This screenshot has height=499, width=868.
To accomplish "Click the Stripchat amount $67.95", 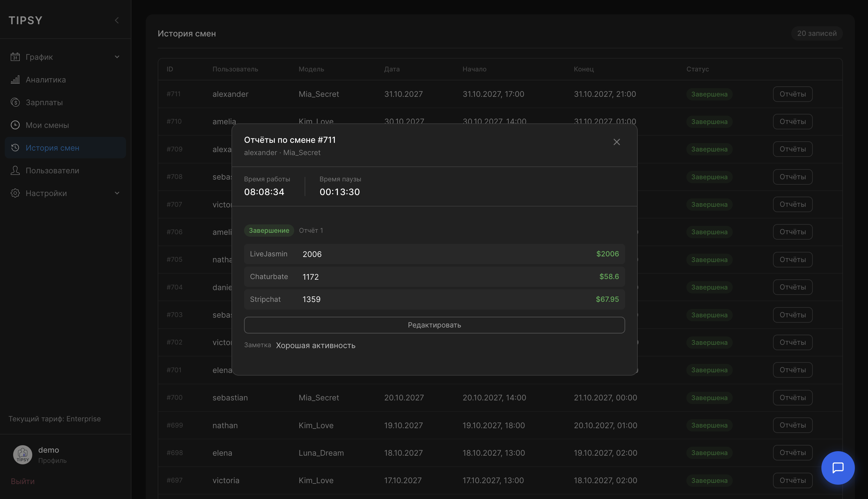I will (x=607, y=299).
